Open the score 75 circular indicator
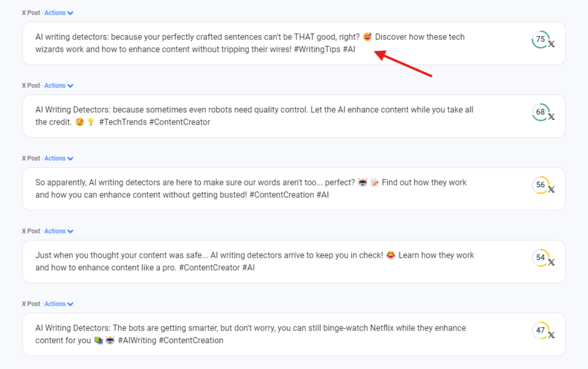588x369 pixels. pos(540,40)
